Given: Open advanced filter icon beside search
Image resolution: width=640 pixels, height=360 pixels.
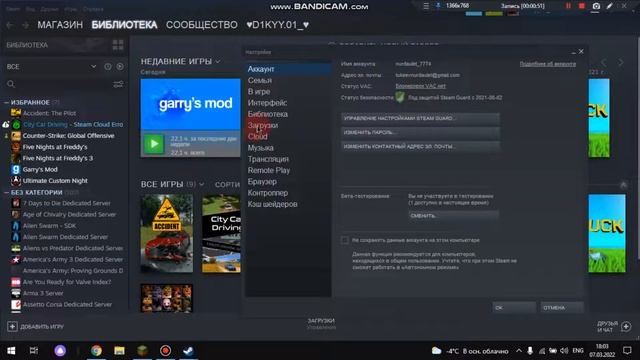Looking at the screenshot, I should point(118,84).
